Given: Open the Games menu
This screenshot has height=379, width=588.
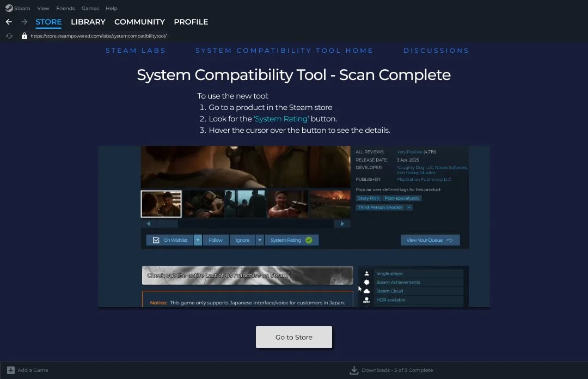Looking at the screenshot, I should click(x=90, y=8).
